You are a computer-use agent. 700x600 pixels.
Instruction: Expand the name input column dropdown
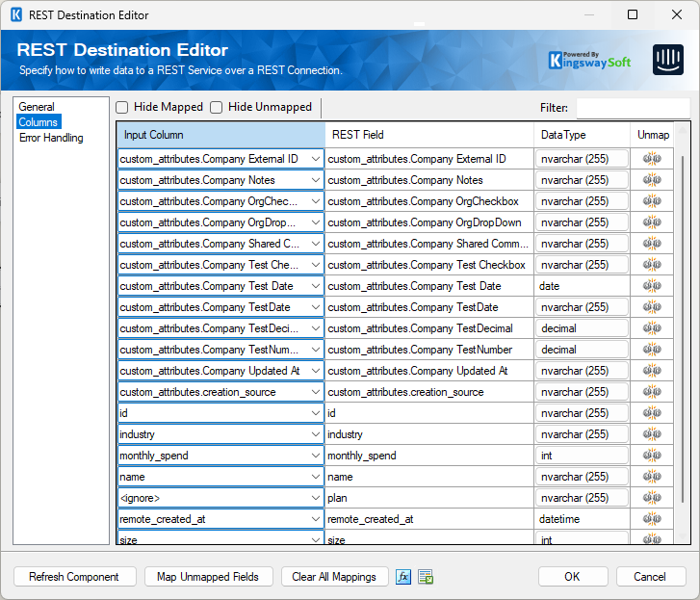pos(316,477)
